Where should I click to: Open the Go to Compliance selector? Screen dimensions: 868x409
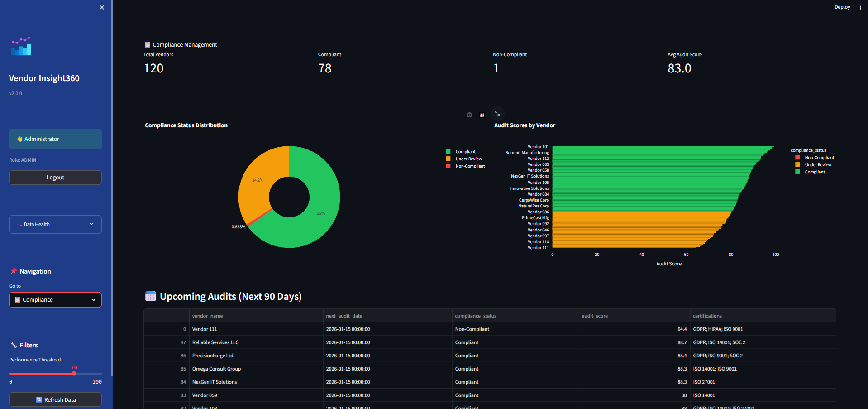pyautogui.click(x=55, y=300)
